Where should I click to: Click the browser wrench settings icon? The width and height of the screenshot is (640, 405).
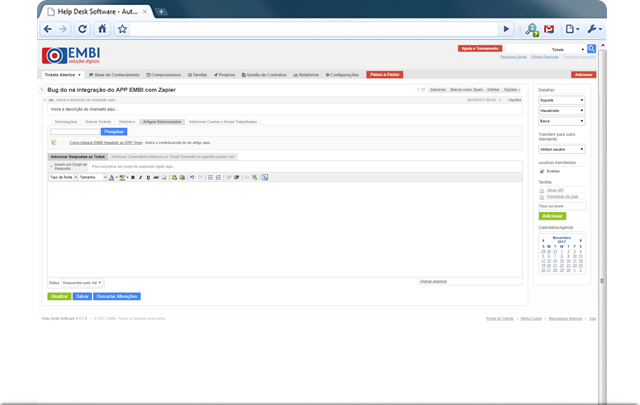tap(593, 30)
